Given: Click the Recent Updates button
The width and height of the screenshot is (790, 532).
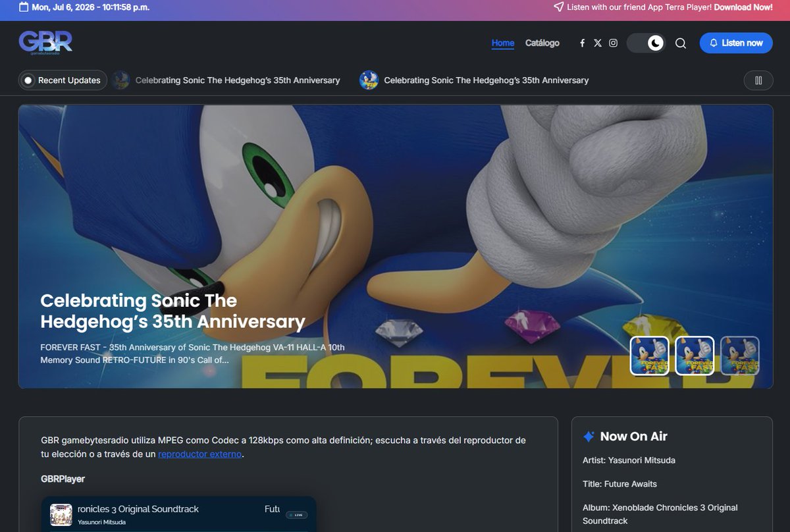Looking at the screenshot, I should pyautogui.click(x=63, y=80).
